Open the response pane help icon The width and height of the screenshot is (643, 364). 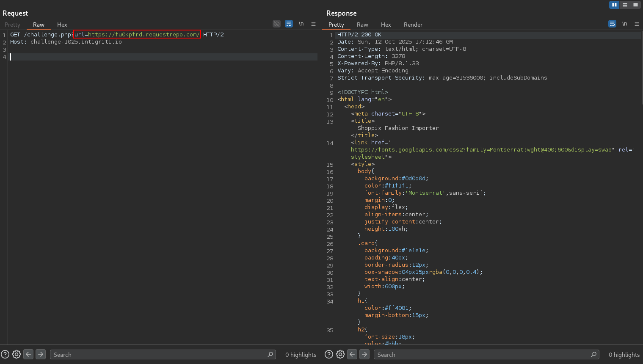329,355
